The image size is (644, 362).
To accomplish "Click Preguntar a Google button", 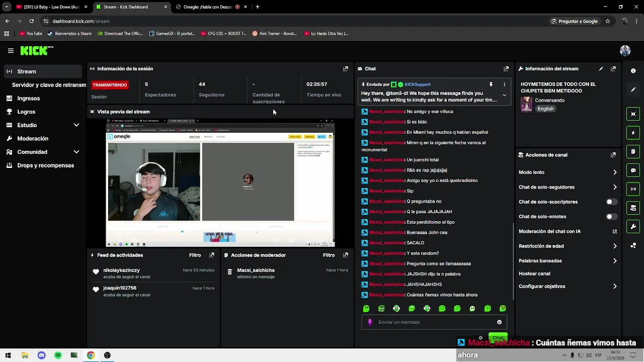I will point(574,21).
